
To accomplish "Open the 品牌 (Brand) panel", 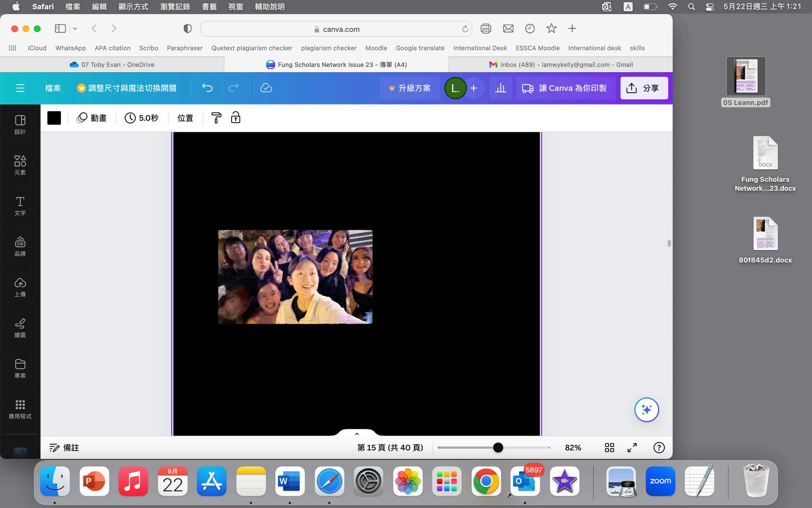I will pos(20,246).
